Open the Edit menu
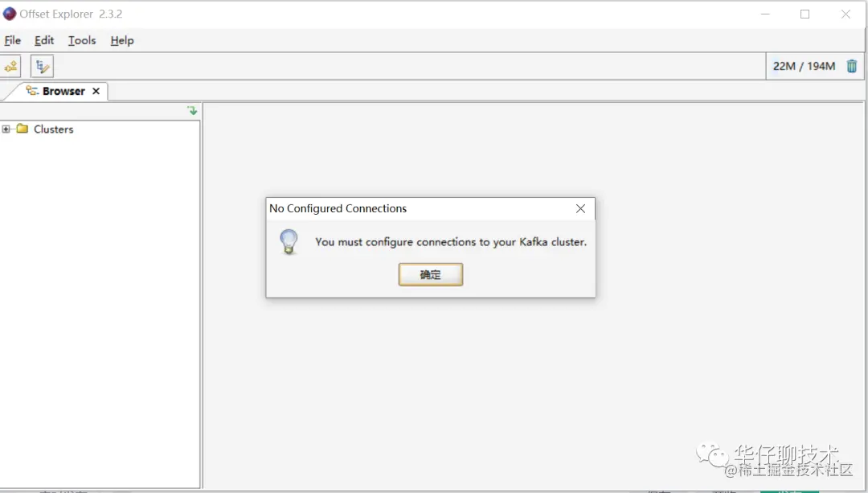The width and height of the screenshot is (868, 493). (x=44, y=40)
